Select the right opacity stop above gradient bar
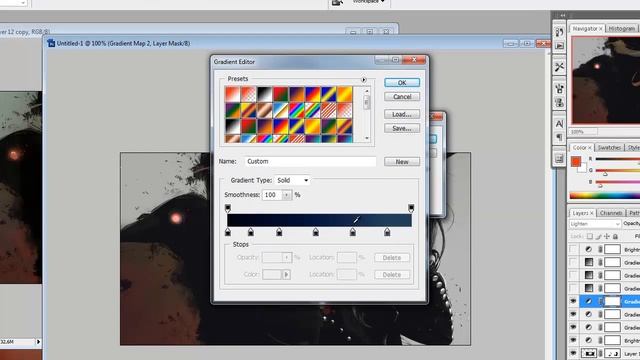 pos(411,208)
